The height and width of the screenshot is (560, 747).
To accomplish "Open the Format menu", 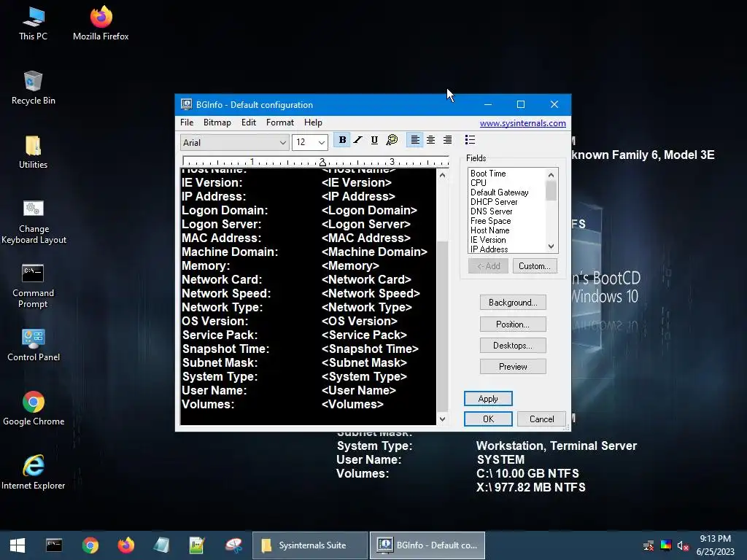I will point(279,122).
